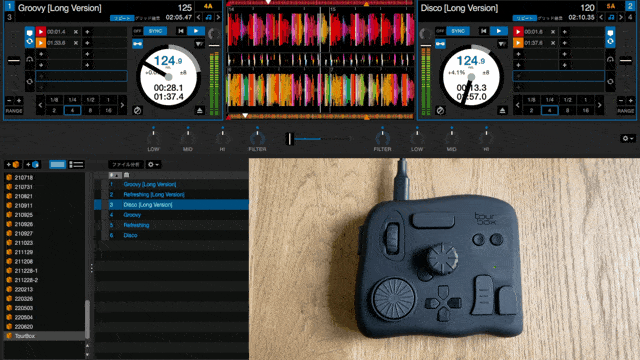This screenshot has height=360, width=640.
Task: Toggle SYNC on the Groovy deck
Action: pyautogui.click(x=155, y=31)
